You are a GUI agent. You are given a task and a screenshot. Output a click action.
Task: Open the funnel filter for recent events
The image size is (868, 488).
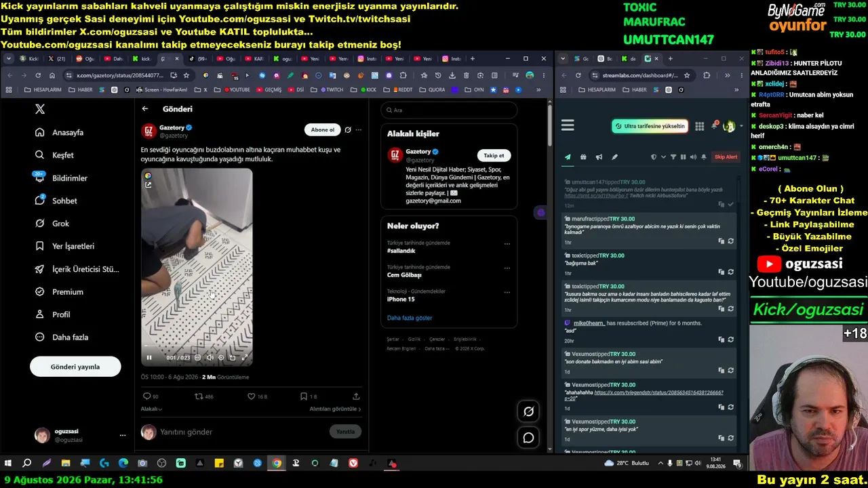coord(673,157)
